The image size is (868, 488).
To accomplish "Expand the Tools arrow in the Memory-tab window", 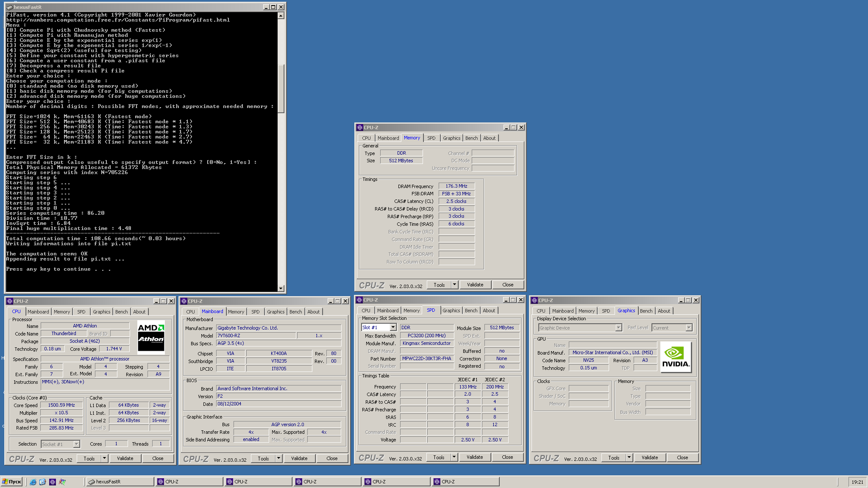I will (454, 285).
